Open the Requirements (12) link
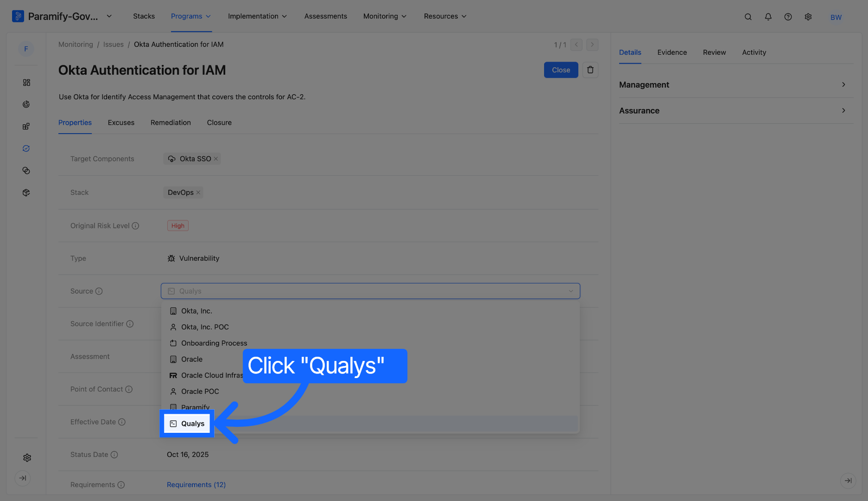This screenshot has width=868, height=501. (x=196, y=485)
